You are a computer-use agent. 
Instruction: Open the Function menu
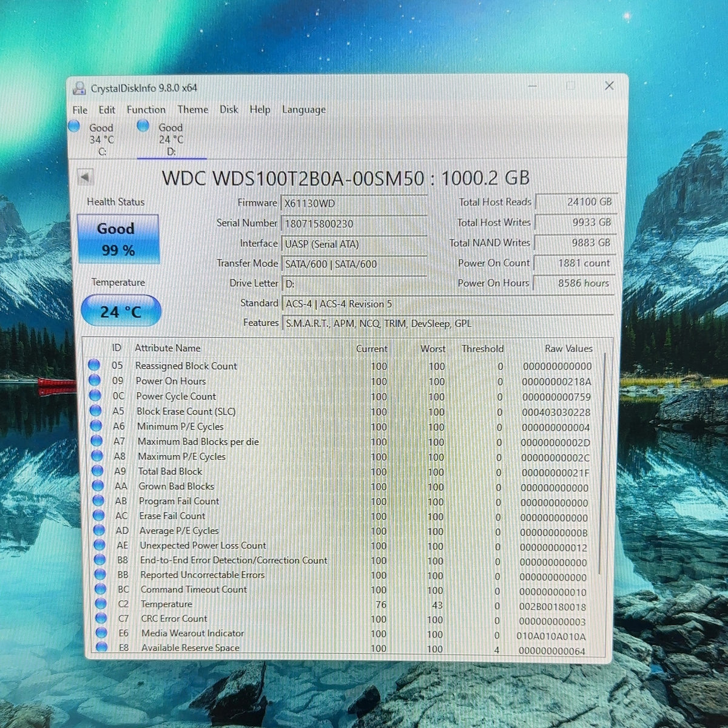point(146,110)
